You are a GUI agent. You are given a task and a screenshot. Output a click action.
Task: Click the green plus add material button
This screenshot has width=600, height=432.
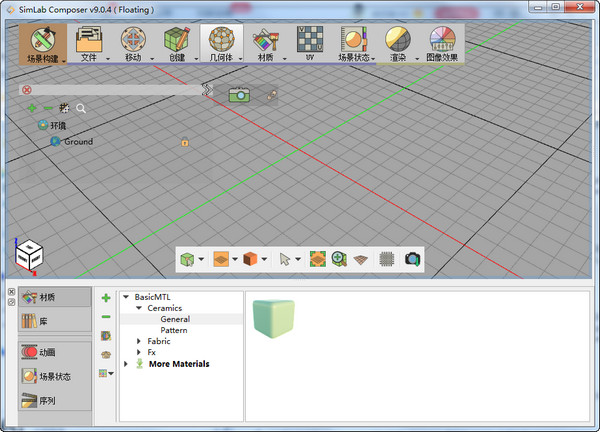(106, 298)
